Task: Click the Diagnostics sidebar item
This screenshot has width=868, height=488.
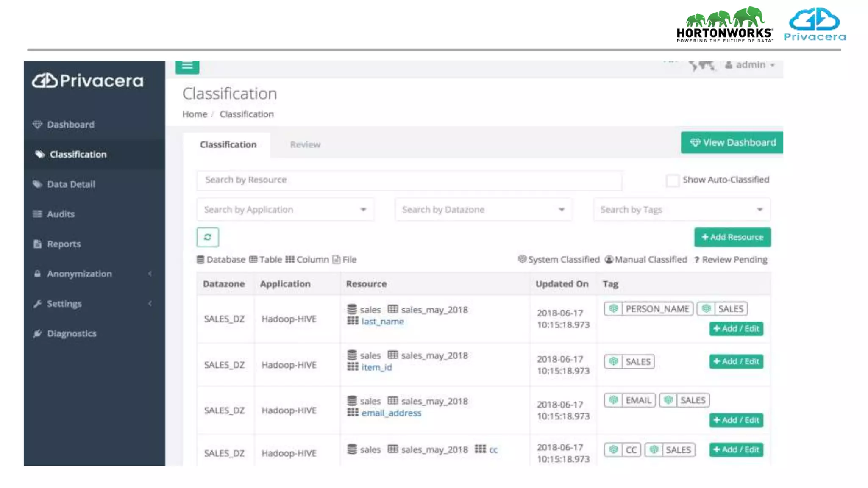Action: click(72, 333)
